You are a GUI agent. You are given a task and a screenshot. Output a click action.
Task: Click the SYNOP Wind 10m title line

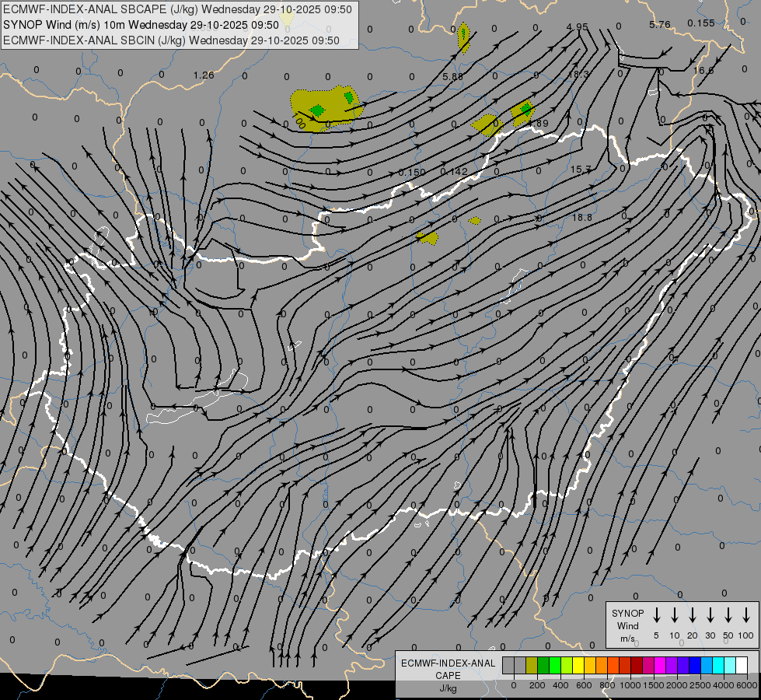[x=141, y=25]
